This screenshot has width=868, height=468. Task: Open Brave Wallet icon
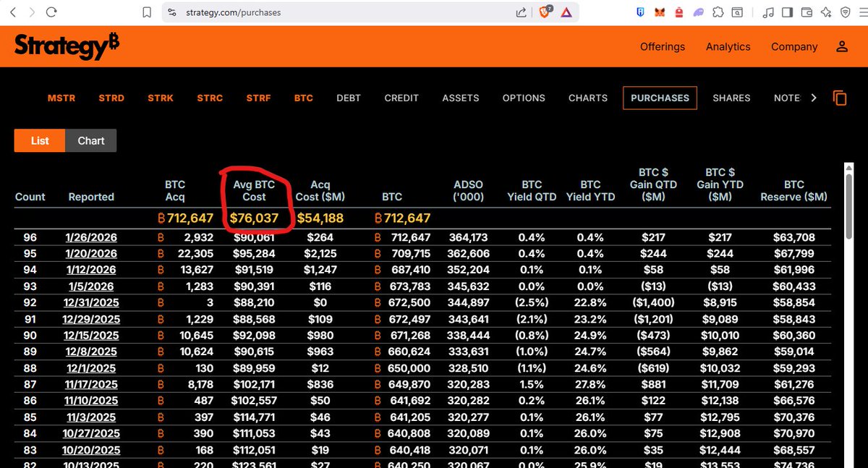(807, 12)
